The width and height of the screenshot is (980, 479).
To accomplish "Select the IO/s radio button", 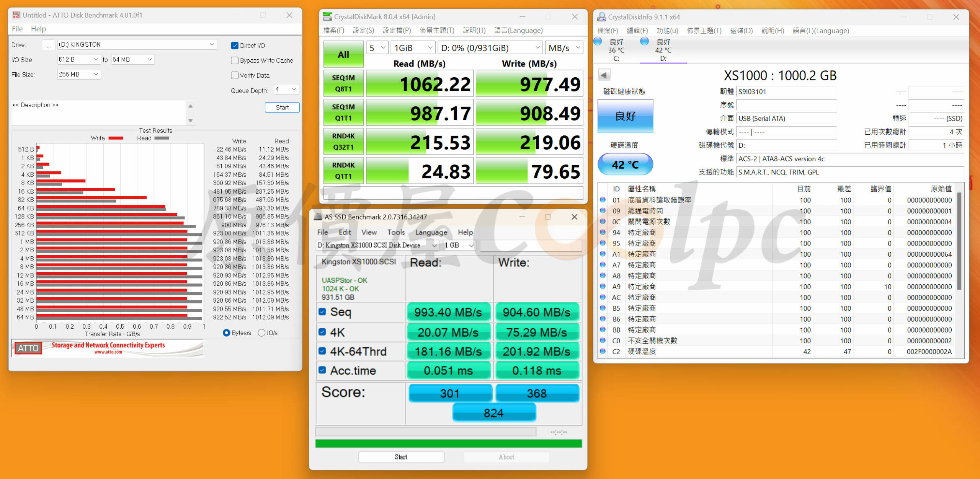I will [261, 332].
